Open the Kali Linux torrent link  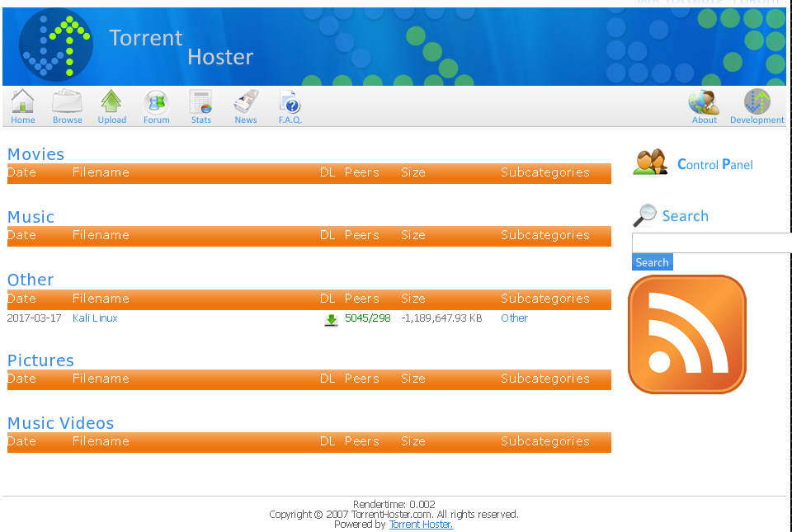tap(95, 318)
